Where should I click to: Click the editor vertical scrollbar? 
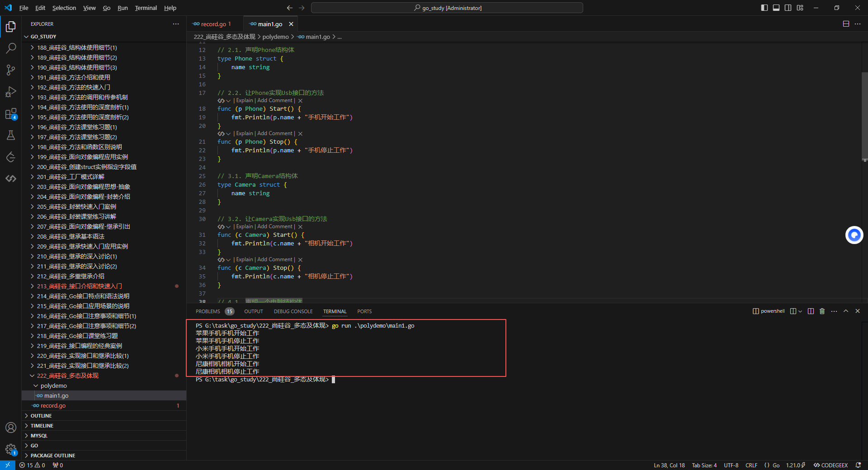pyautogui.click(x=864, y=117)
